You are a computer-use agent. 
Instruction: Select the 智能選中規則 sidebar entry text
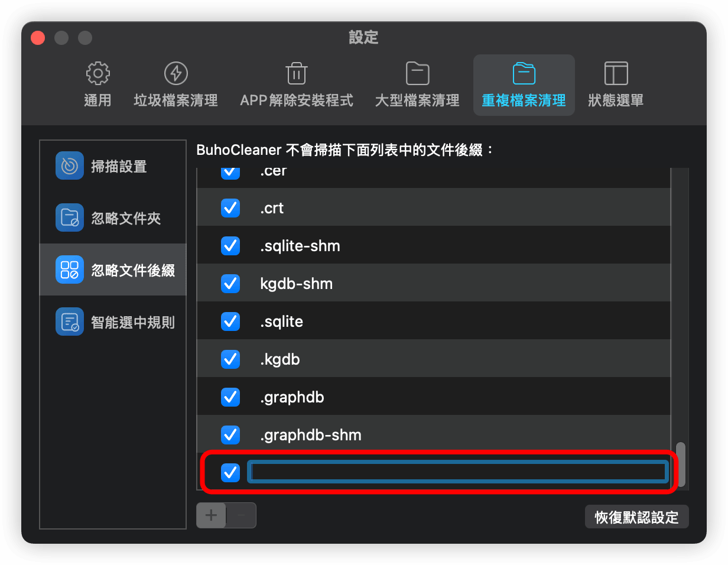pos(133,322)
